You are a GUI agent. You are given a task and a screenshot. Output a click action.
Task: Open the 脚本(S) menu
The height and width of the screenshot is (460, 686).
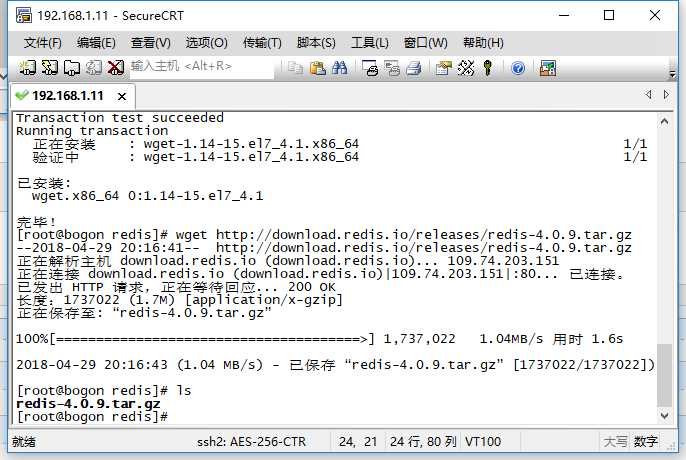point(316,43)
